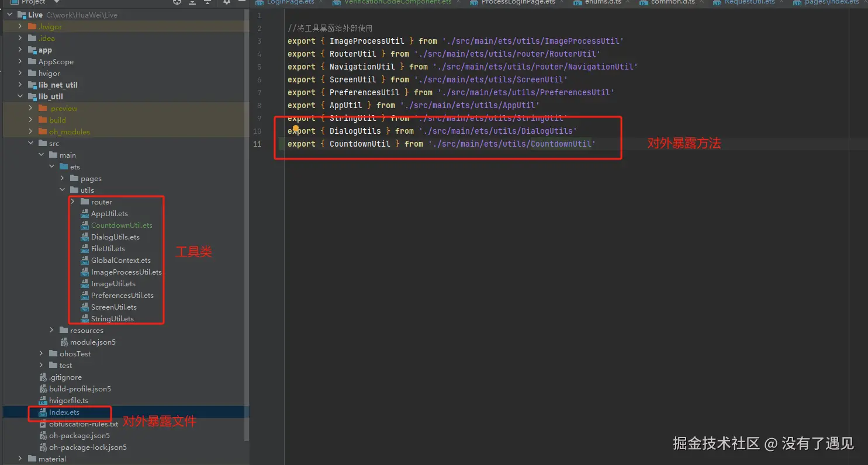Select the AppScope folder name
Viewport: 868px width, 465px height.
[x=56, y=62]
